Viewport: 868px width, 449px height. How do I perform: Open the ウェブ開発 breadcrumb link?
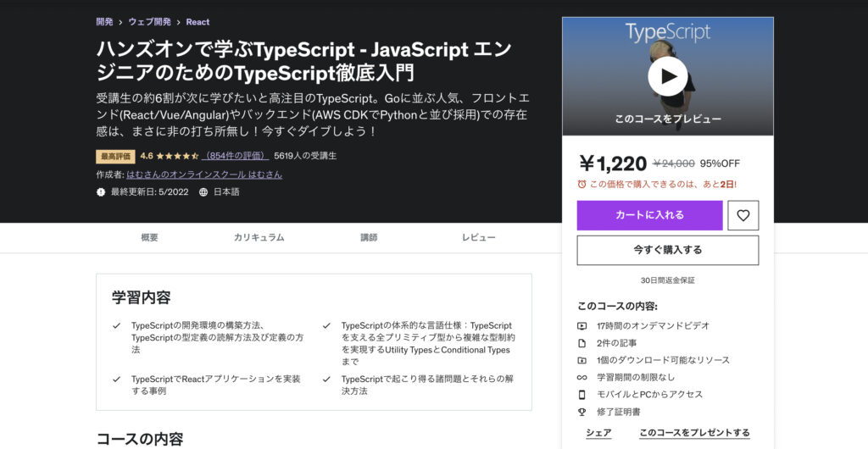pos(149,21)
